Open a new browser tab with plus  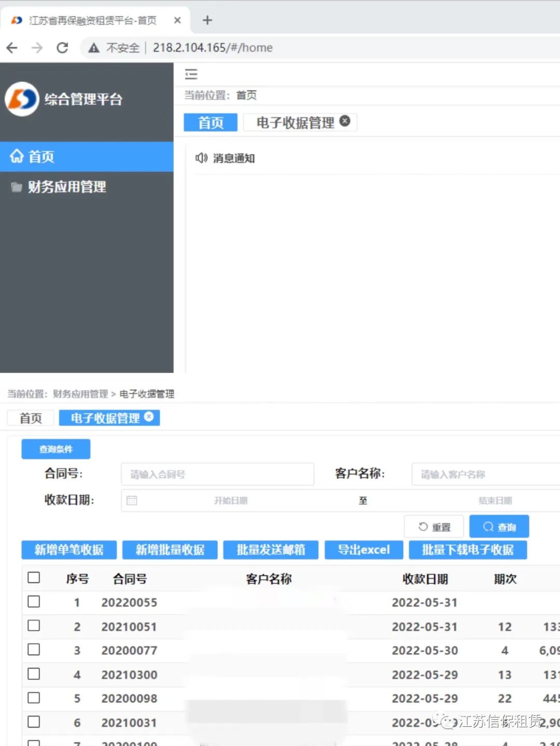click(x=207, y=20)
